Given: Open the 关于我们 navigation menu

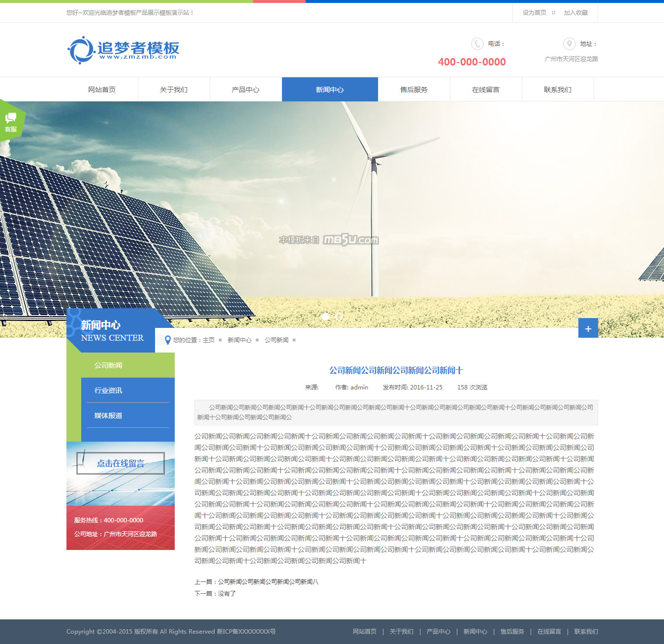Looking at the screenshot, I should click(x=174, y=90).
